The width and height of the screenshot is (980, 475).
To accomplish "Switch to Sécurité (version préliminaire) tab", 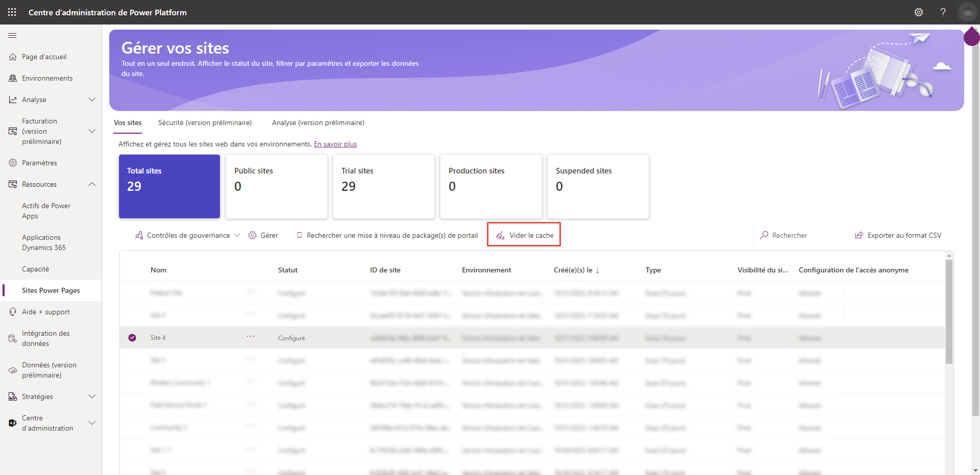I will point(205,122).
